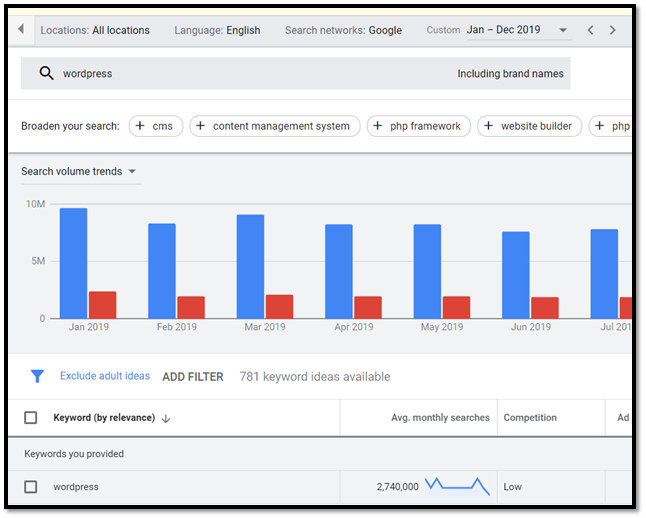
Task: Add the plus icon for cms
Action: point(140,126)
